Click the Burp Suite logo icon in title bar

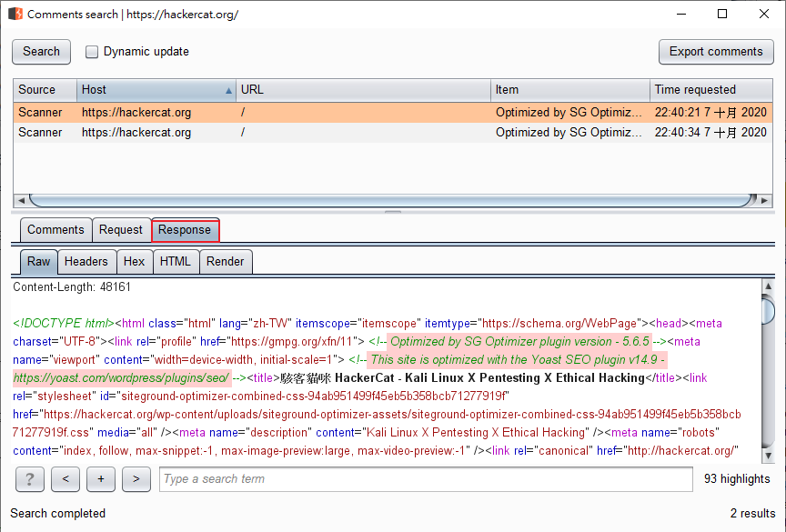(x=15, y=14)
